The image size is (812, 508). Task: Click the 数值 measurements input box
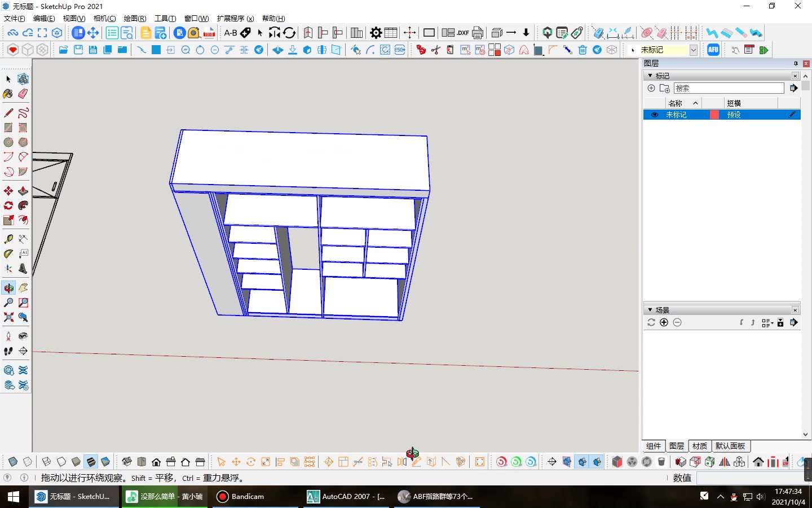pyautogui.click(x=750, y=478)
